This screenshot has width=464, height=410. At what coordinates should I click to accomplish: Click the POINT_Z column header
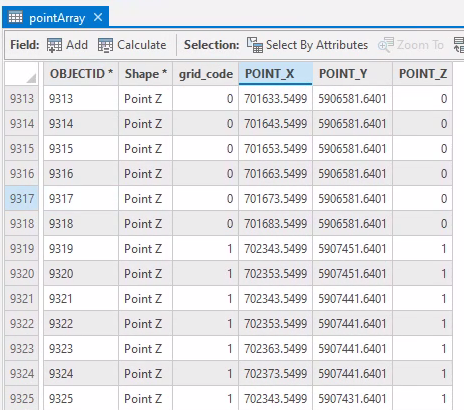tap(422, 74)
